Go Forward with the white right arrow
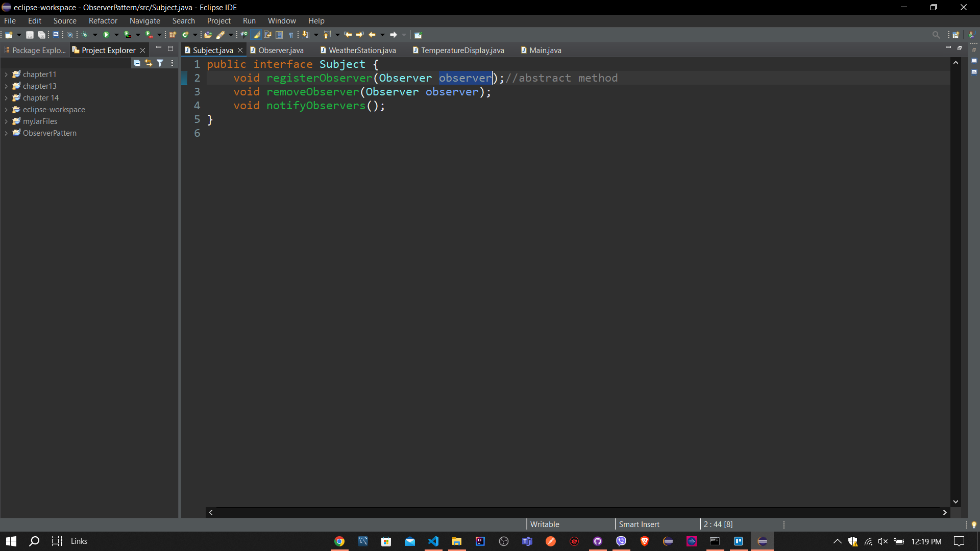980x551 pixels. (393, 35)
